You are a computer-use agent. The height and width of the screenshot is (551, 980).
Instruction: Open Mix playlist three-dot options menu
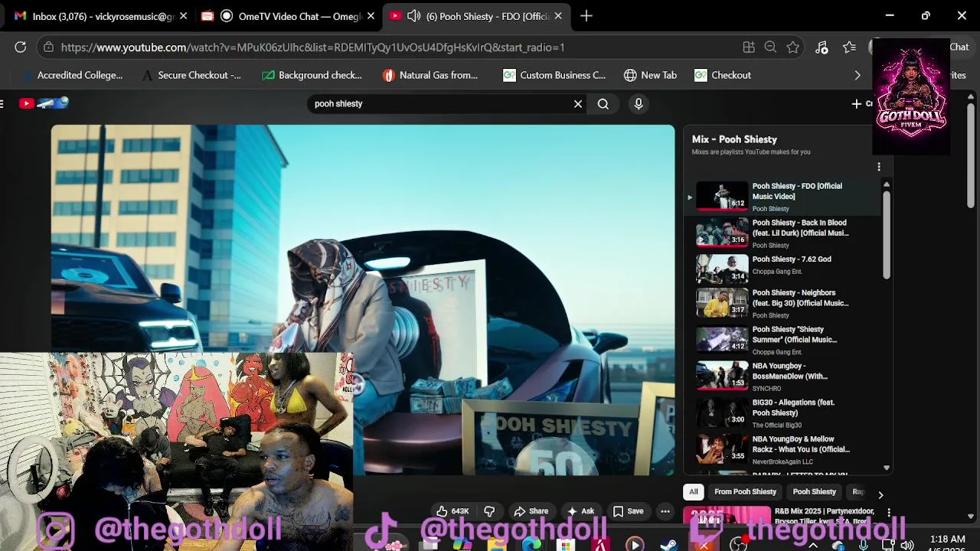click(x=879, y=167)
